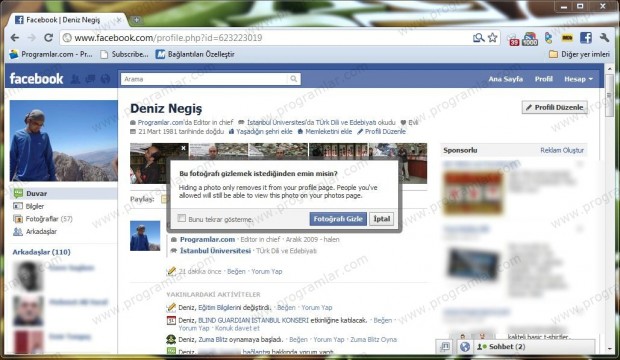Click the chat bar applications icon
Screen dimensions: 620x360
[x=445, y=347]
